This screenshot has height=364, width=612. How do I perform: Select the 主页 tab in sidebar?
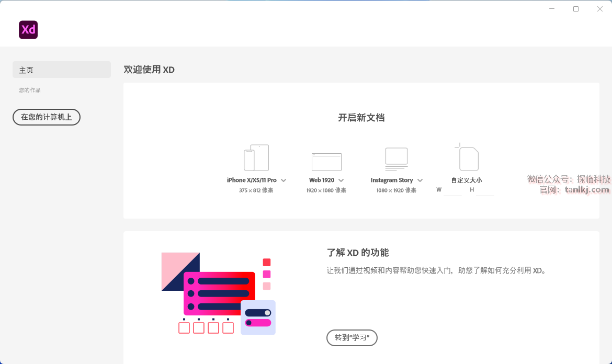(x=62, y=70)
